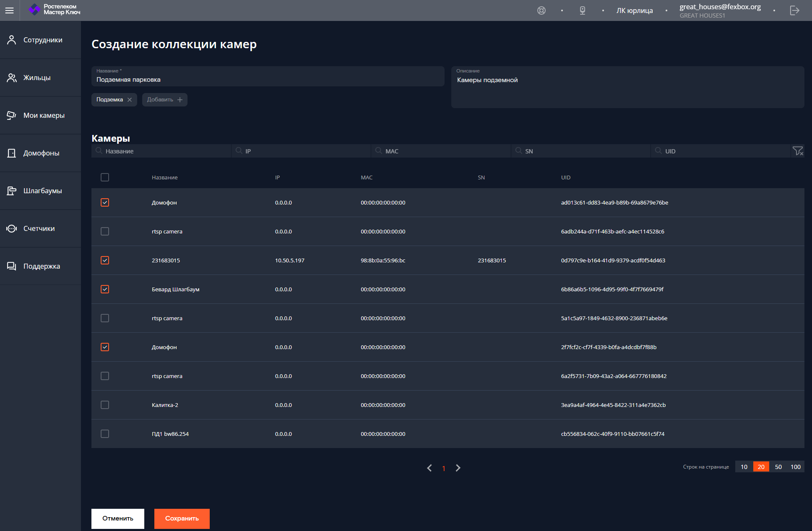Image resolution: width=812 pixels, height=531 pixels.
Task: Open Счетчики section in sidebar
Action: click(x=40, y=228)
